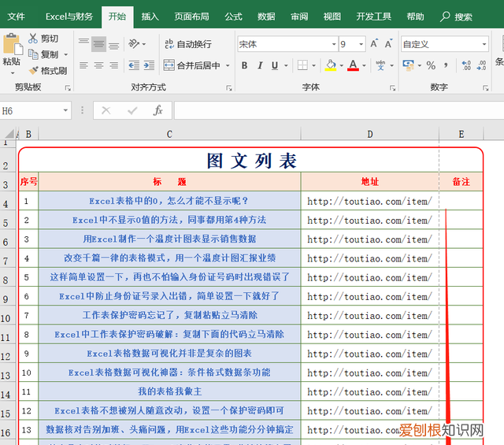Open the 文件 (File) tab
This screenshot has height=445, width=504.
tap(16, 17)
